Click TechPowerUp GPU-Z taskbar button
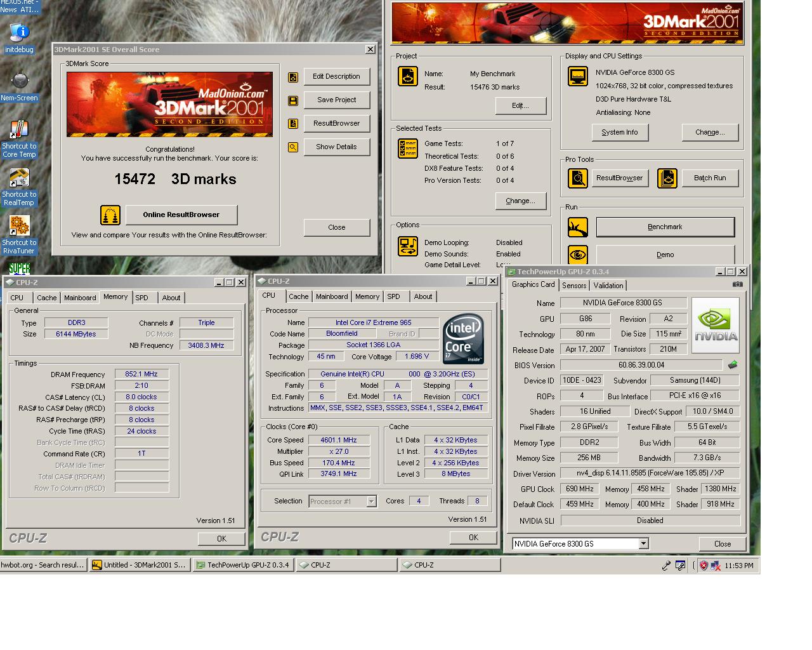The image size is (812, 650). [242, 565]
